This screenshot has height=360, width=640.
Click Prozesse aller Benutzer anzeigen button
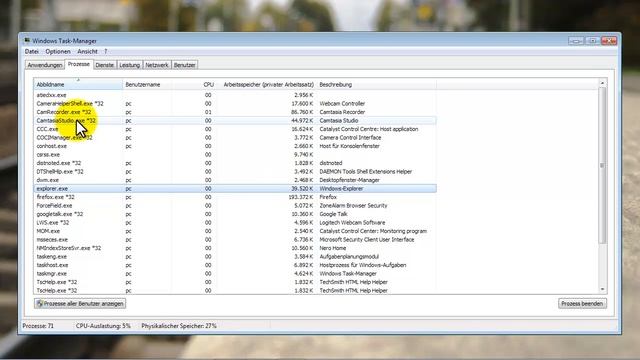(80, 304)
